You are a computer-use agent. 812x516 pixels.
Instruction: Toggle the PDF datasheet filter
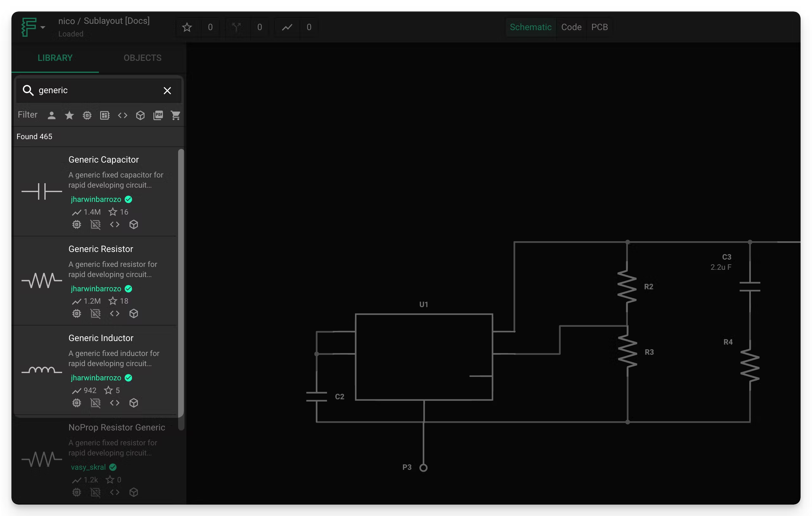[158, 115]
